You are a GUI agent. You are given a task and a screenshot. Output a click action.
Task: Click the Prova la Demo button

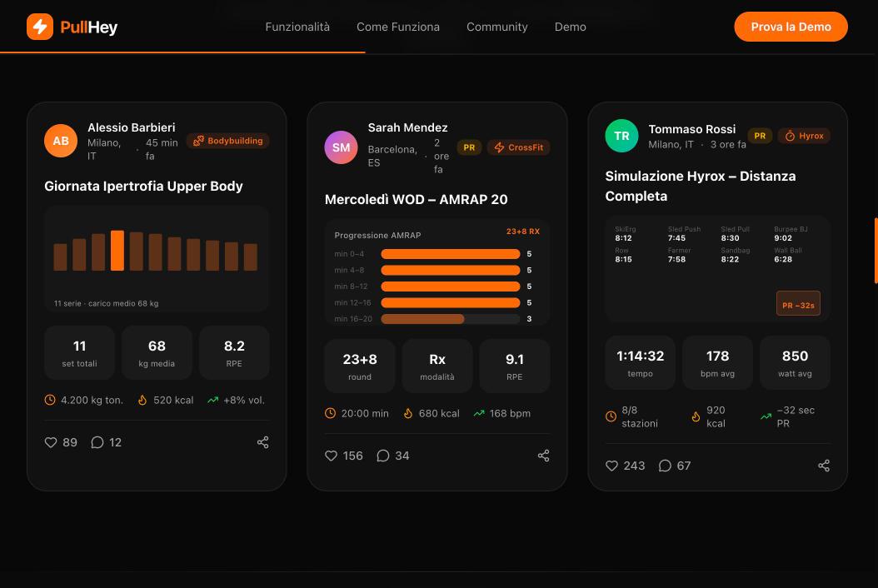pyautogui.click(x=791, y=27)
